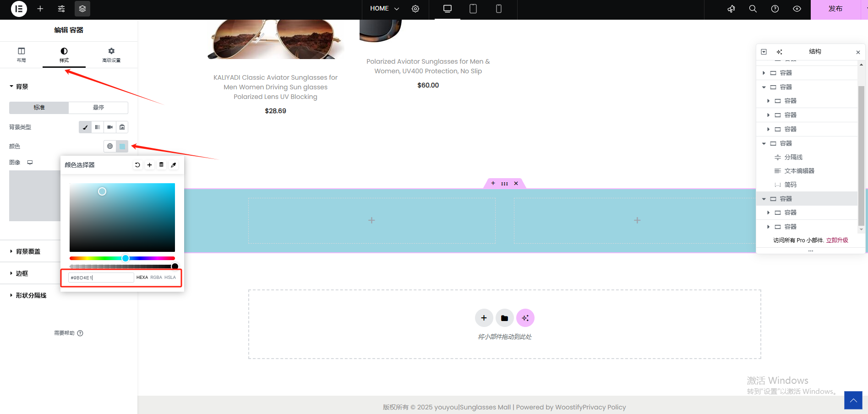Image resolution: width=868 pixels, height=414 pixels.
Task: Switch to the 高级设置 tab
Action: click(111, 54)
